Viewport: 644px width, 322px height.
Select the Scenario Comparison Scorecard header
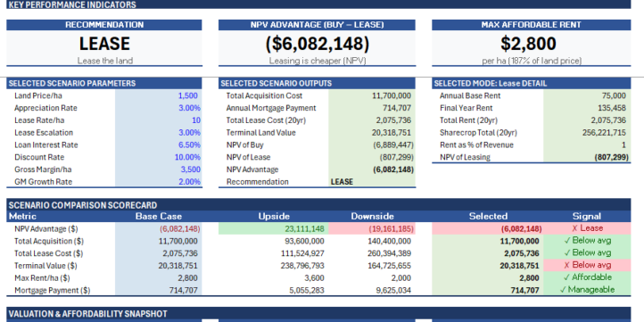point(318,205)
